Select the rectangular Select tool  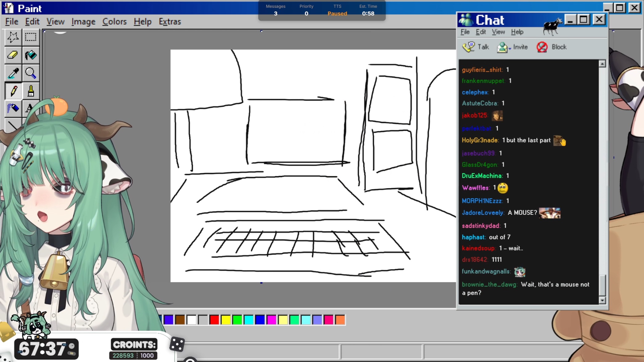pyautogui.click(x=31, y=37)
